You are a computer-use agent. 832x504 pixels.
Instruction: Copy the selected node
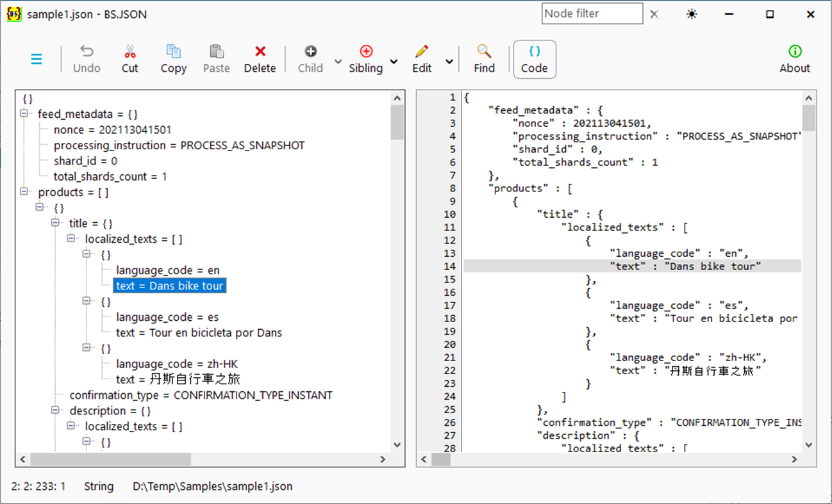173,60
